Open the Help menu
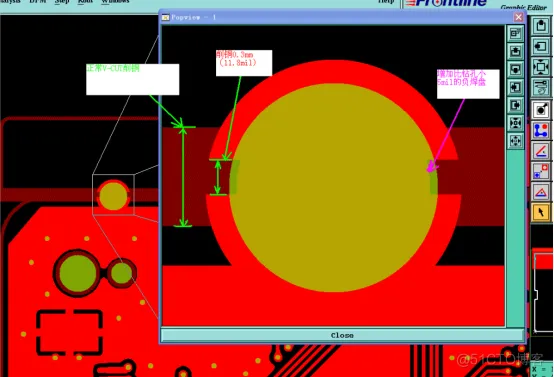The height and width of the screenshot is (377, 554). coord(386,2)
